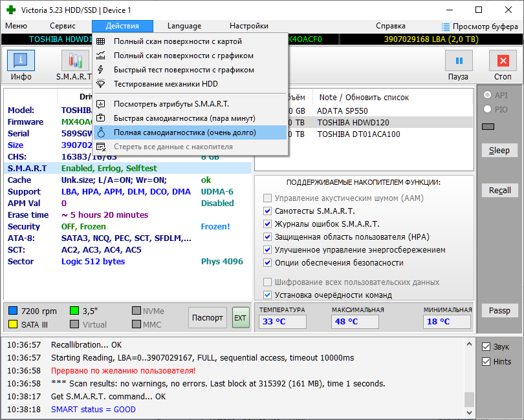The width and height of the screenshot is (524, 420).
Task: Click the diamond icon for HDD mechanics testing
Action: point(100,83)
